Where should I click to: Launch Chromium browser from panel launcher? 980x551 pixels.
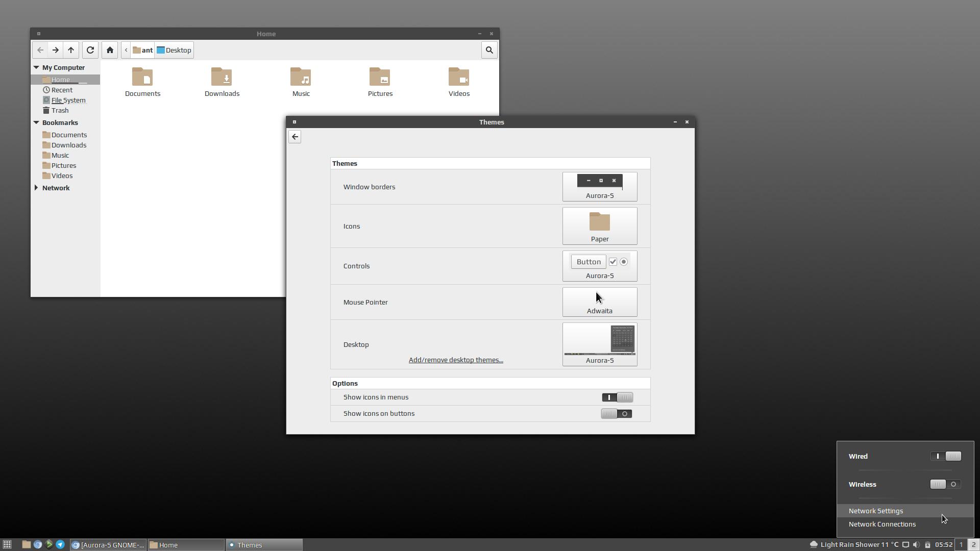(x=38, y=545)
